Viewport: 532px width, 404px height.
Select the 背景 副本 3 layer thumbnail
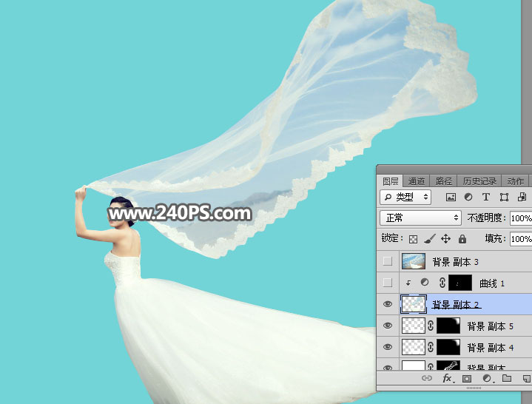pyautogui.click(x=414, y=261)
